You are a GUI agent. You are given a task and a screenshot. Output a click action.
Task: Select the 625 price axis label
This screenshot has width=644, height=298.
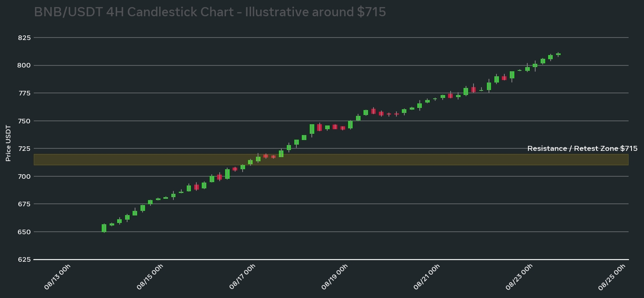(x=24, y=259)
